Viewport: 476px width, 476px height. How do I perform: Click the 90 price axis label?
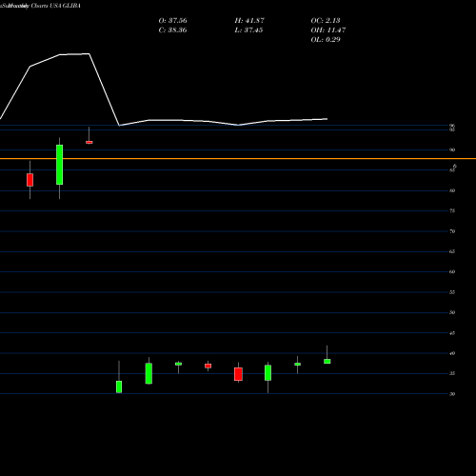point(452,149)
